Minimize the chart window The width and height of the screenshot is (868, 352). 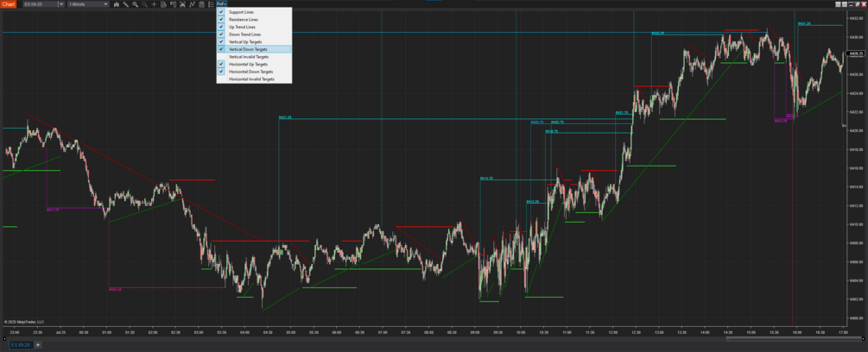click(851, 4)
